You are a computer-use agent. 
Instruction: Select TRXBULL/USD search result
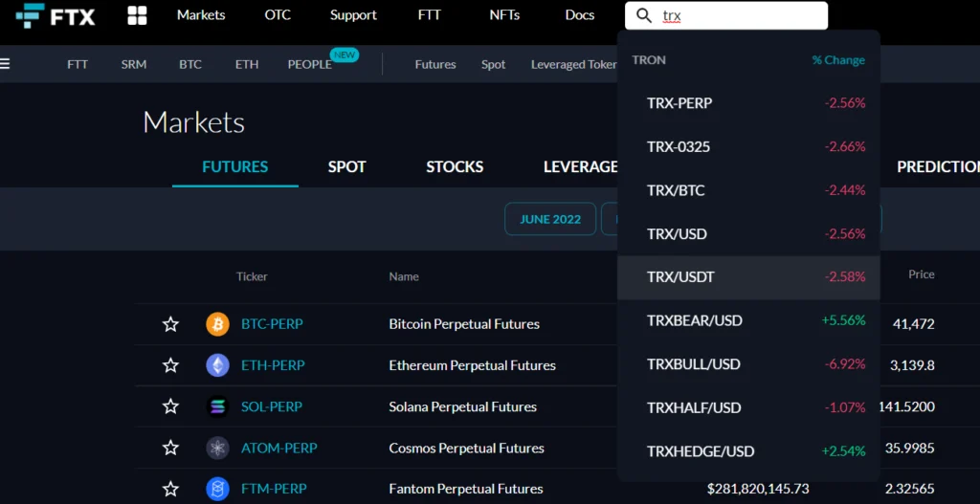click(748, 364)
